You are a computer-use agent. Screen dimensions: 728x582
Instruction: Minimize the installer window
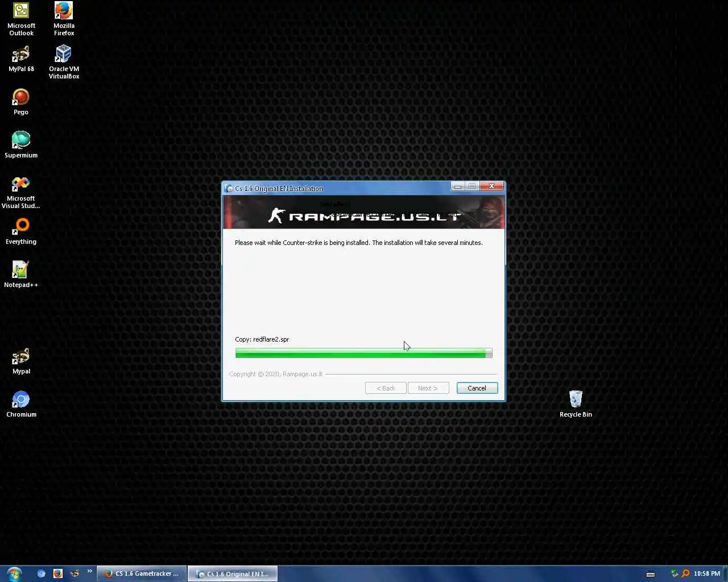458,186
